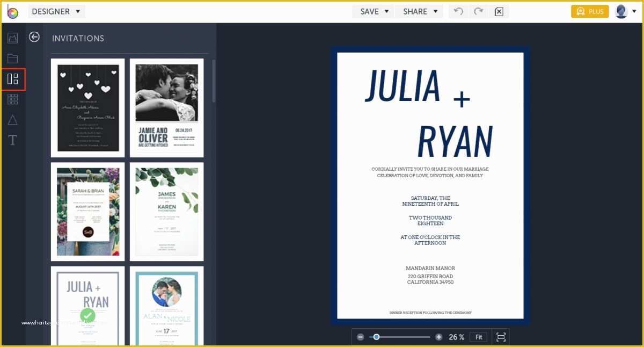The width and height of the screenshot is (644, 347).
Task: Select 'SATURDAY, THE NINETEENTH OF APRIL' text
Action: pos(430,201)
